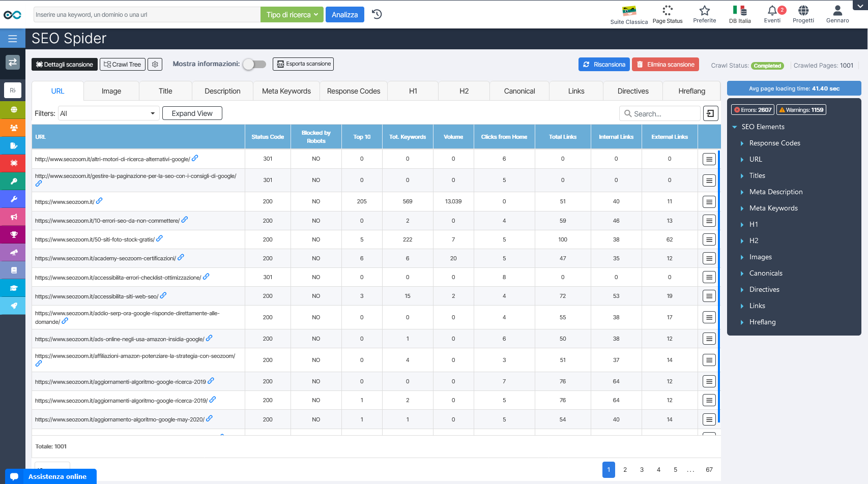Viewport: 868px width, 484px height.
Task: Open Crawl Tree view
Action: [x=123, y=65]
